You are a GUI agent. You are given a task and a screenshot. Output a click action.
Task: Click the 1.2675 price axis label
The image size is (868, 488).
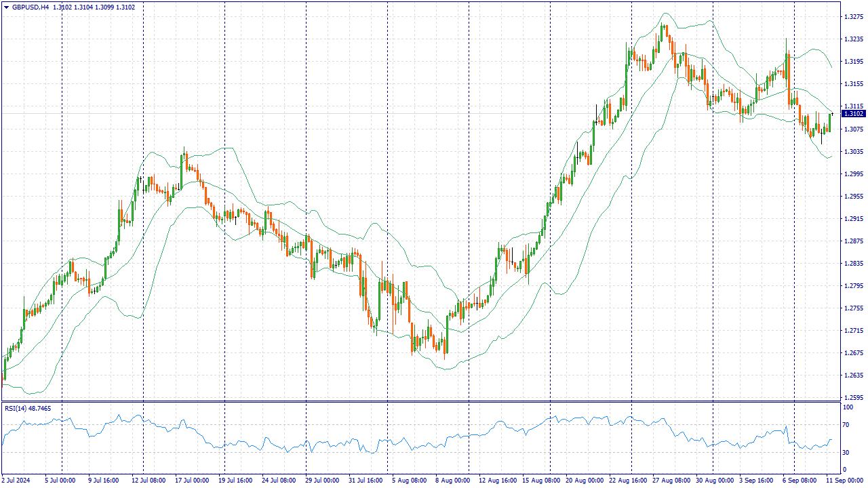(x=852, y=352)
